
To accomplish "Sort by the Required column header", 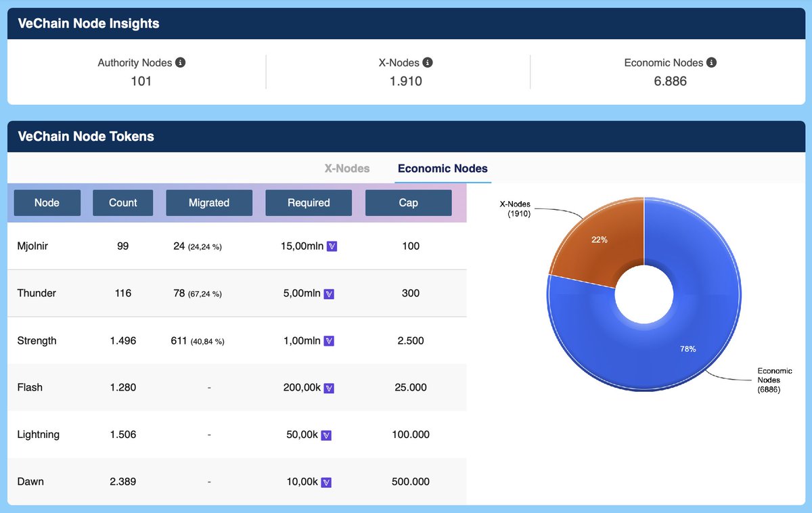I will 309,202.
